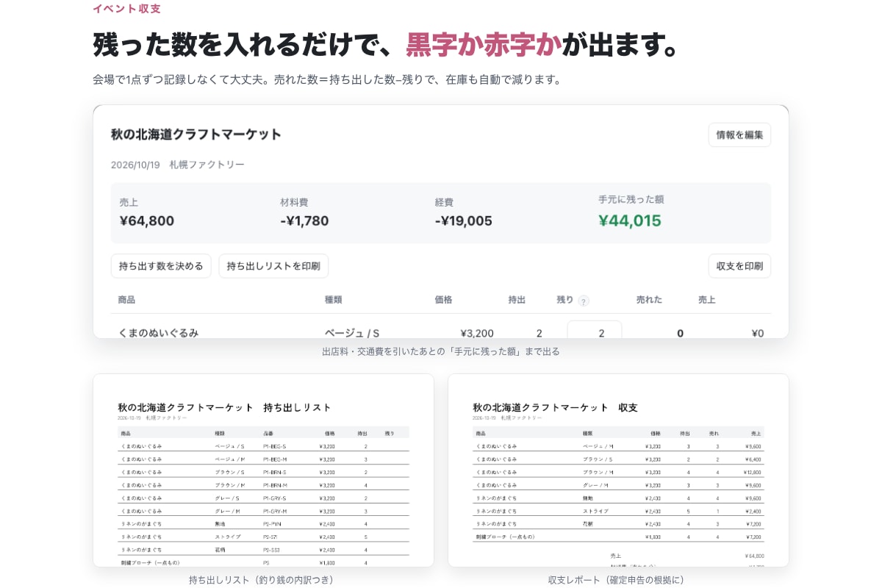Screen dimensions: 882x588
Task: Click the くまのぬいぐるみ product name in the card
Action: pyautogui.click(x=159, y=333)
